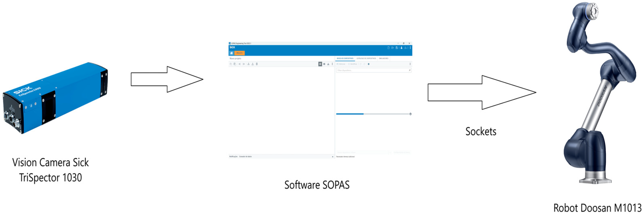644x216 pixels.
Task: Open the EMULADORES tab
Action: click(384, 59)
